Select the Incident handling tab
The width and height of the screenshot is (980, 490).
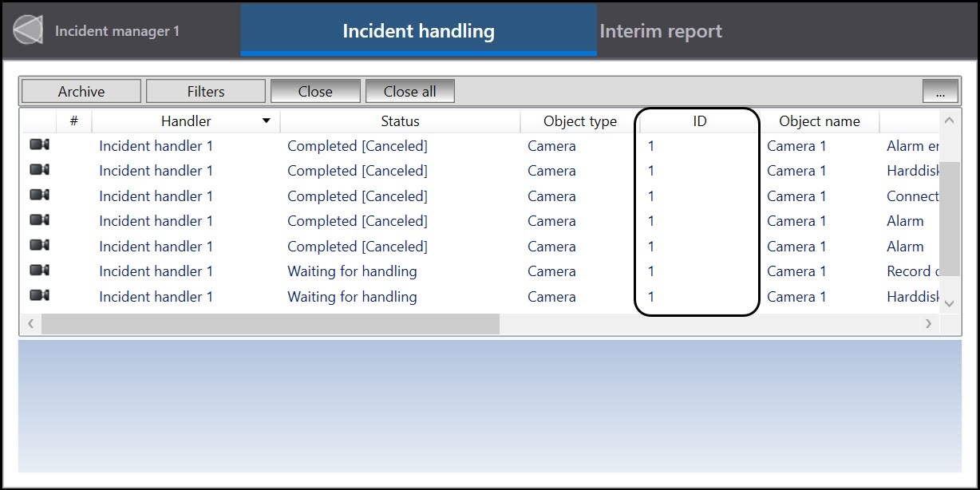click(x=418, y=31)
